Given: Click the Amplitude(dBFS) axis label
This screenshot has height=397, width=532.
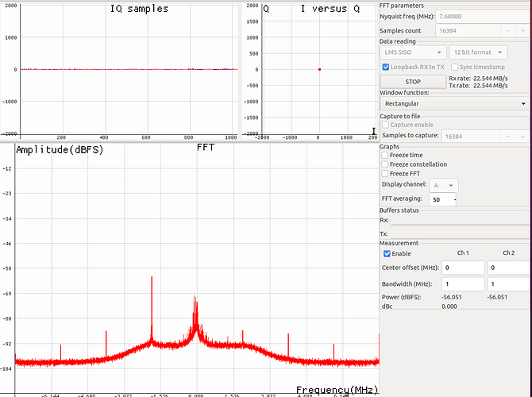Looking at the screenshot, I should (60, 150).
